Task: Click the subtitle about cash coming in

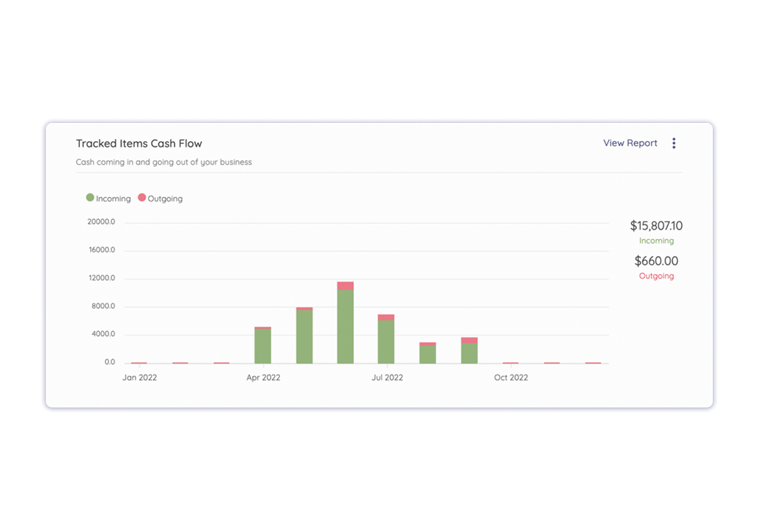Action: 164,162
